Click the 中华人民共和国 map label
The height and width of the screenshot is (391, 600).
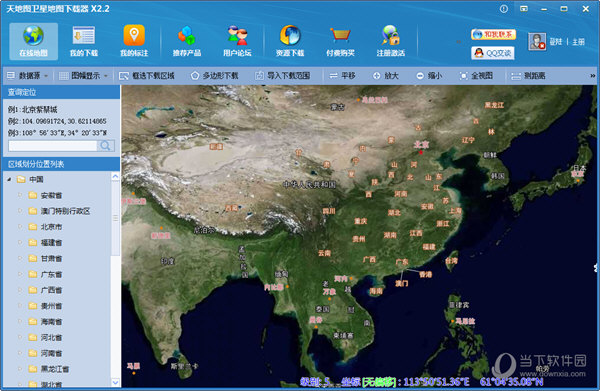click(310, 184)
